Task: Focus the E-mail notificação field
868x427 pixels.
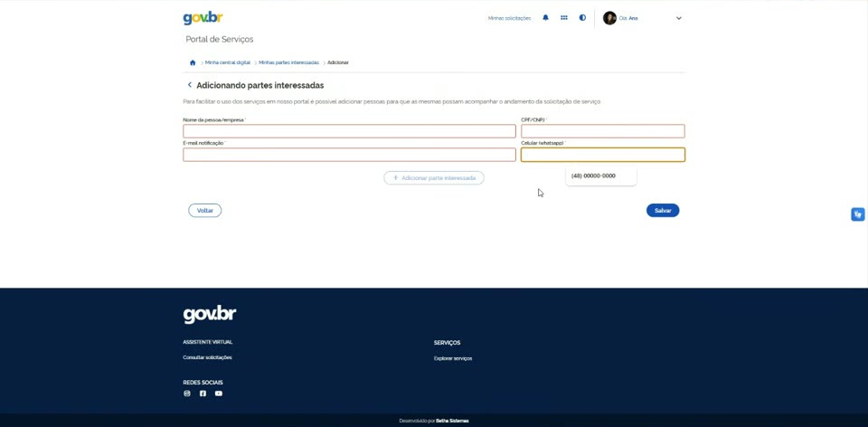Action: [349, 155]
